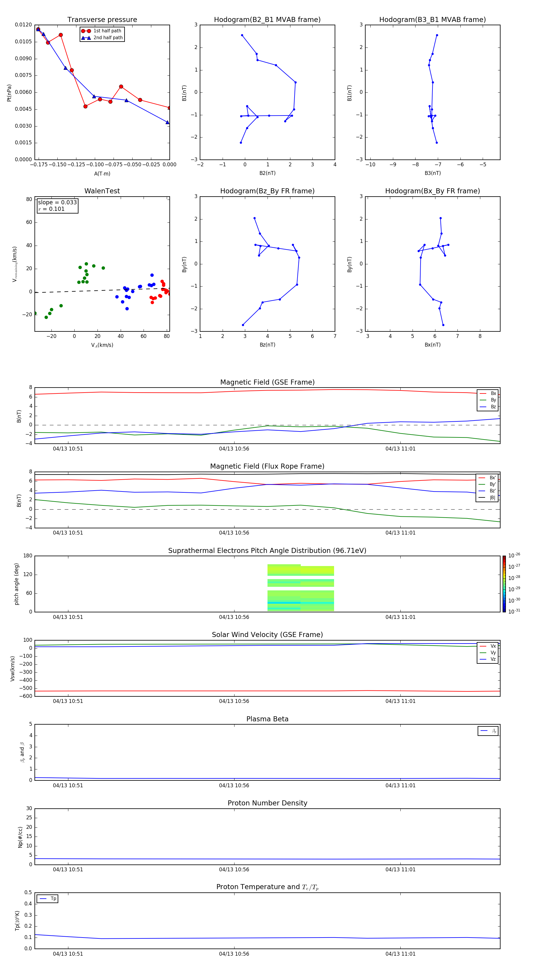Screen dimensions: 535x980
Task: Select the Bx' legend entry in Flux Rope panel
Action: [487, 478]
